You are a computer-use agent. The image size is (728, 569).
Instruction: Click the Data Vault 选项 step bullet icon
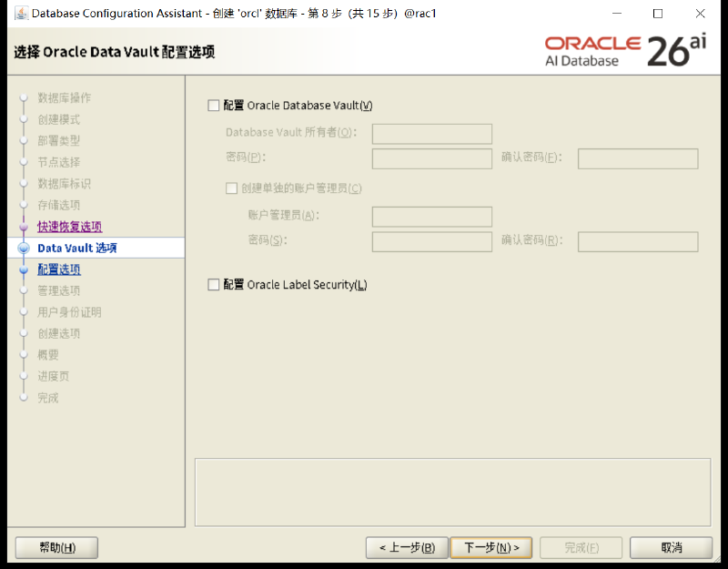24,248
